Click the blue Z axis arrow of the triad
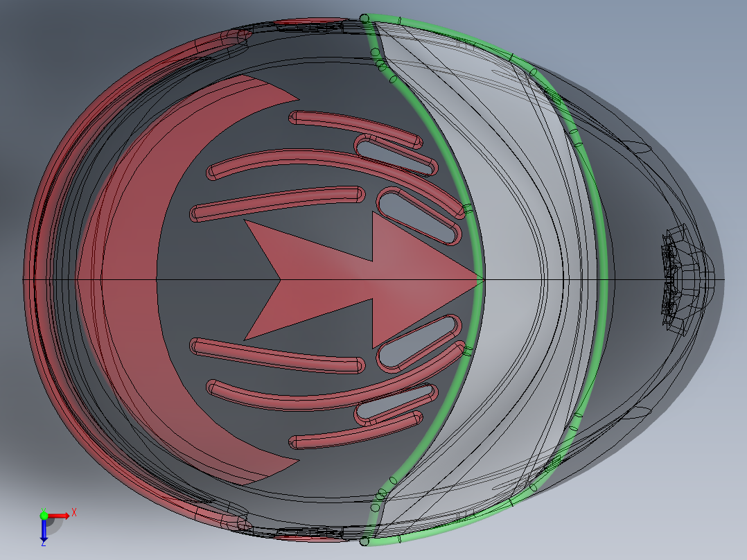Screen dimensions: 747x560 44,530
